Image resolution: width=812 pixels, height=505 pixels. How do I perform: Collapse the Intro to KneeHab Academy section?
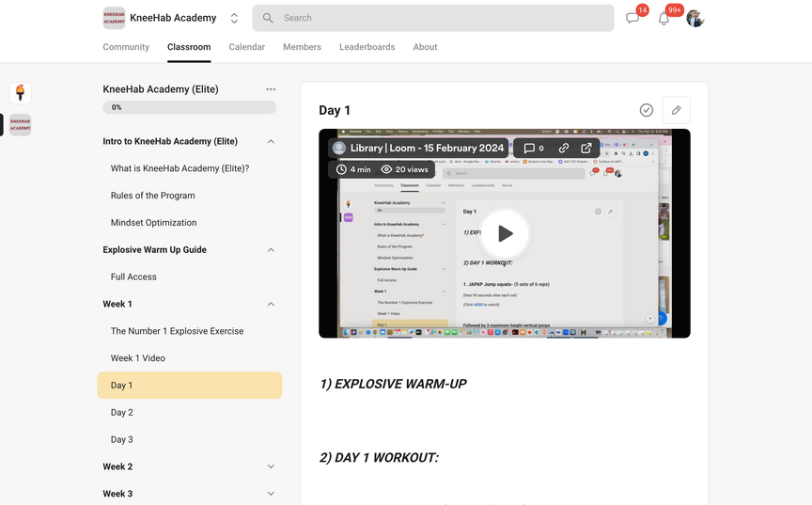[271, 141]
